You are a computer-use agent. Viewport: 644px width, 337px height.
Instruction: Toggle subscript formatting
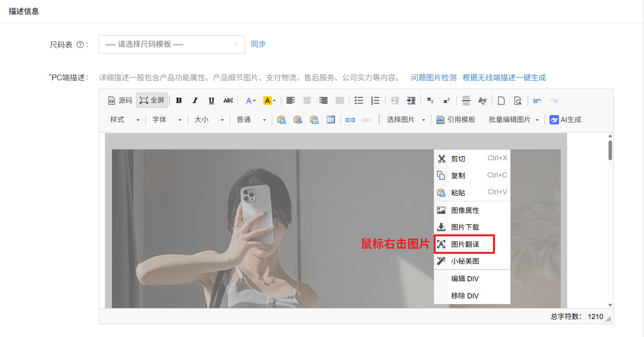(x=430, y=101)
